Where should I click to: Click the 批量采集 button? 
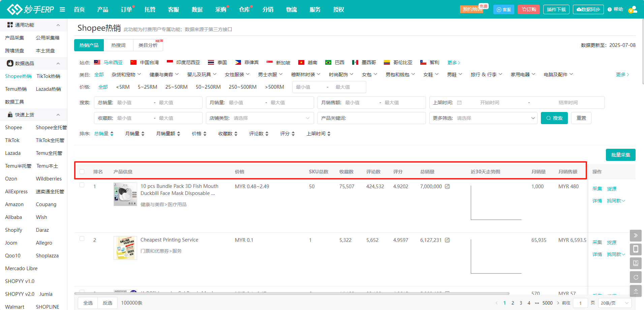621,155
